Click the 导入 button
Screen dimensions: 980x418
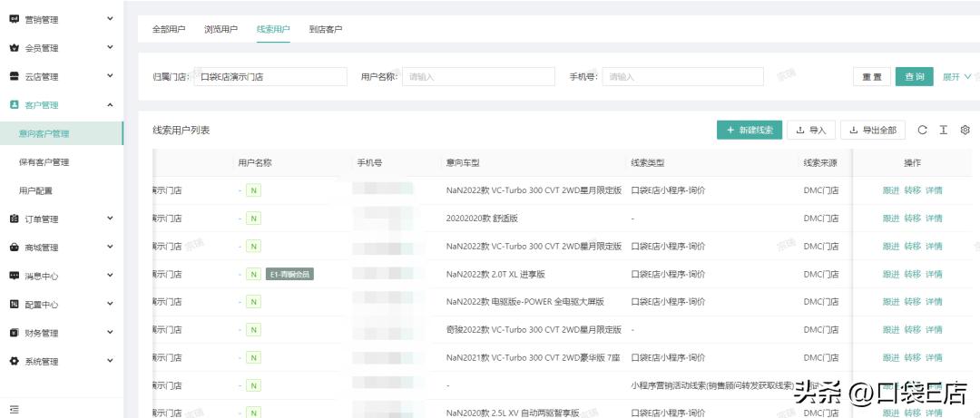point(811,130)
